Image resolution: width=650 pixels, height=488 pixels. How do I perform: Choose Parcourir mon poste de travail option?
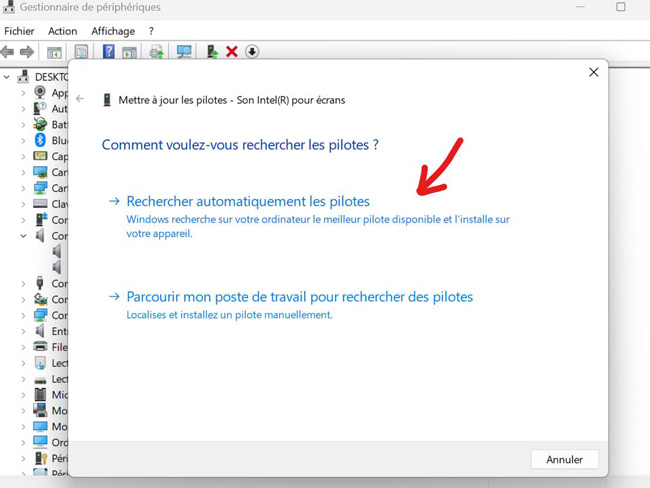pyautogui.click(x=299, y=297)
